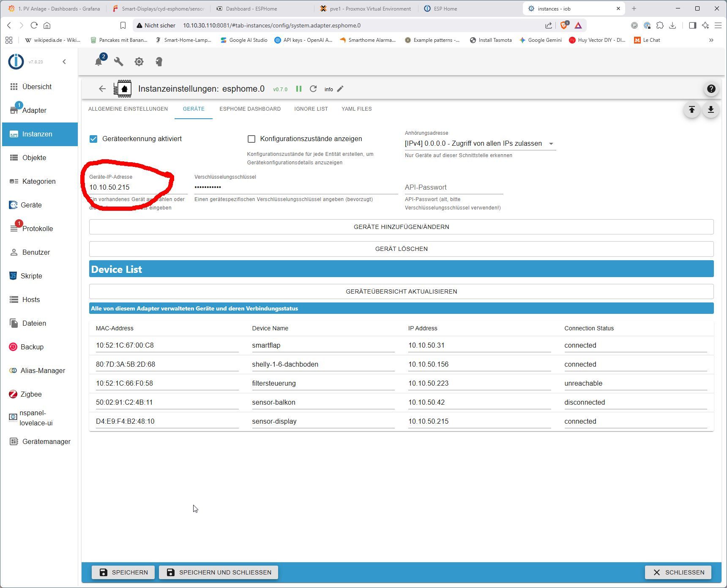Click MAC address D4:E9:F4:B2:48:10

point(167,422)
